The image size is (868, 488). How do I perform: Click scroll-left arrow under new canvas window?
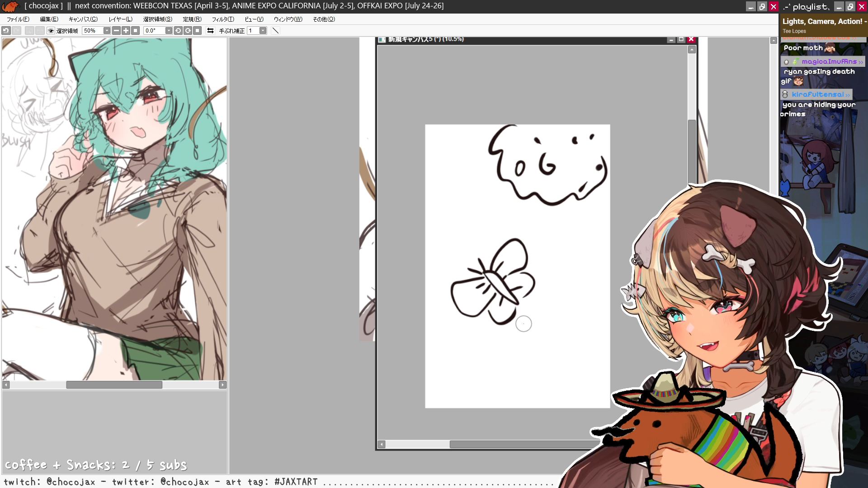pos(382,445)
